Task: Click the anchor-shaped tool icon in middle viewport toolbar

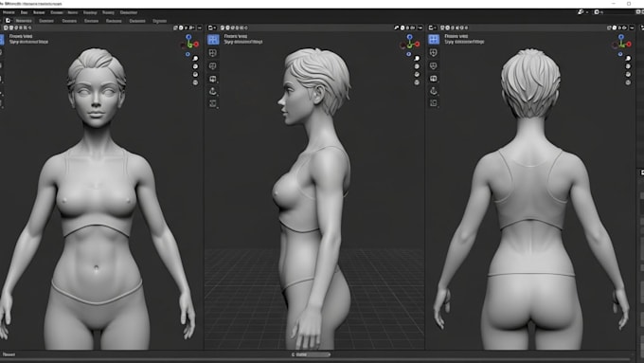Action: 213,91
